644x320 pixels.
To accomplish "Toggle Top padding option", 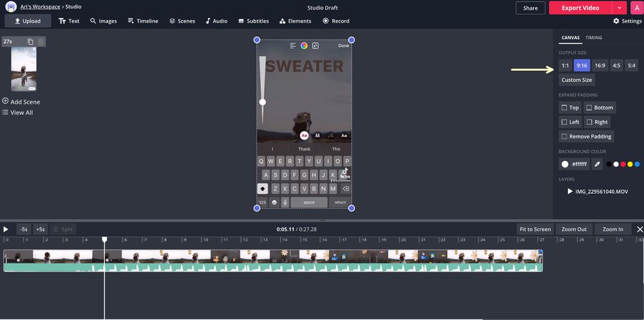I will pos(570,108).
